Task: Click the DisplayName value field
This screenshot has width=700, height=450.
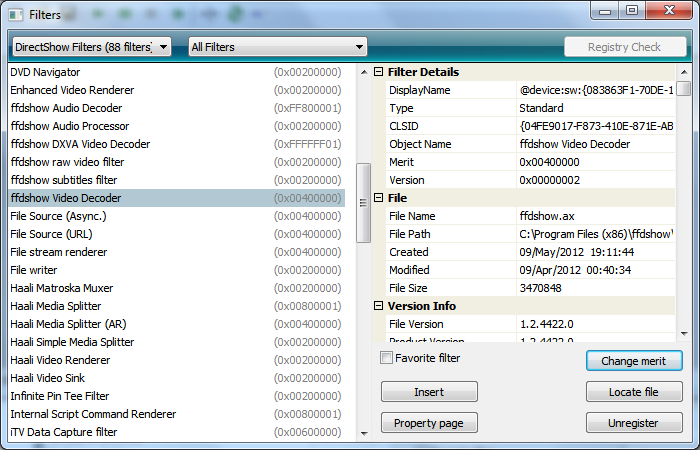Action: pyautogui.click(x=596, y=90)
